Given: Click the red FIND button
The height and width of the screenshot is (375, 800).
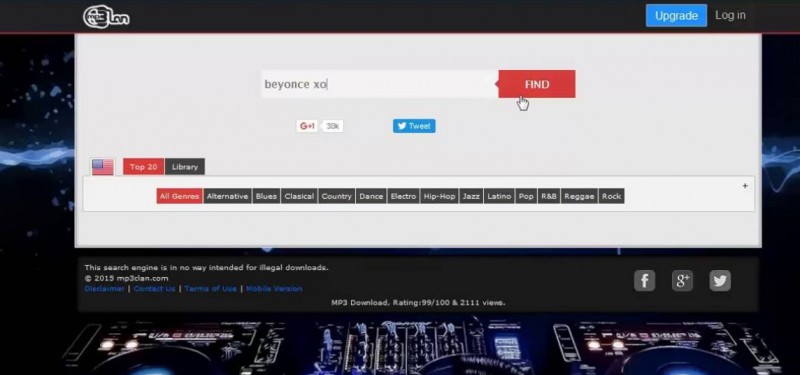Looking at the screenshot, I should point(537,84).
